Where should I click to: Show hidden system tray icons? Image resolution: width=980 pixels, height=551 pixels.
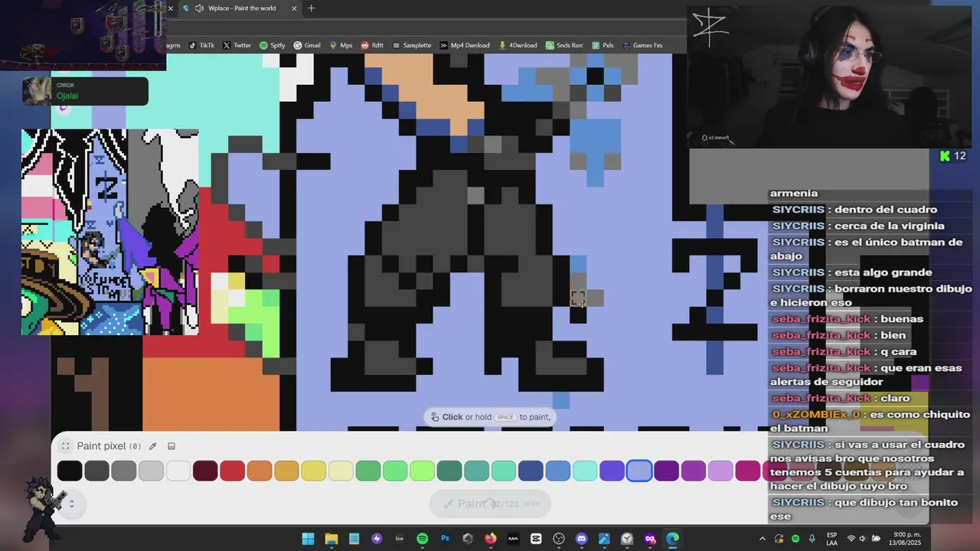(x=762, y=539)
